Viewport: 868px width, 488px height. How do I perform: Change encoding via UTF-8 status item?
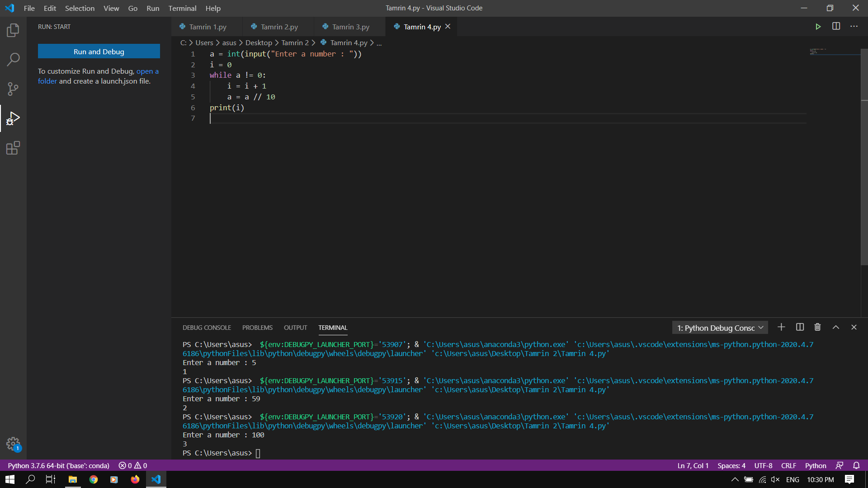click(763, 465)
